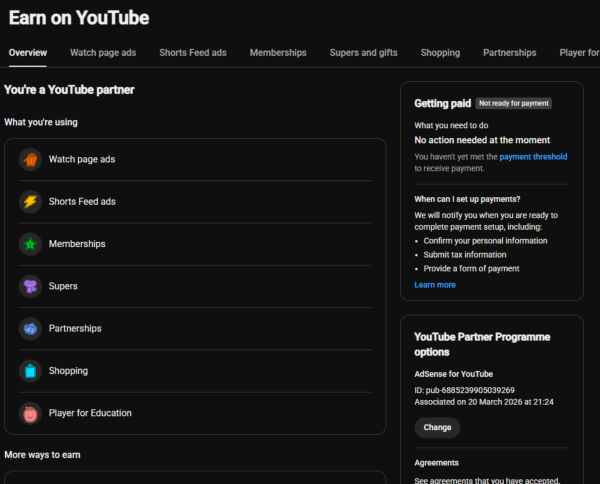Click the Shorts Feed ads lightning icon
The height and width of the screenshot is (484, 600).
tap(30, 202)
